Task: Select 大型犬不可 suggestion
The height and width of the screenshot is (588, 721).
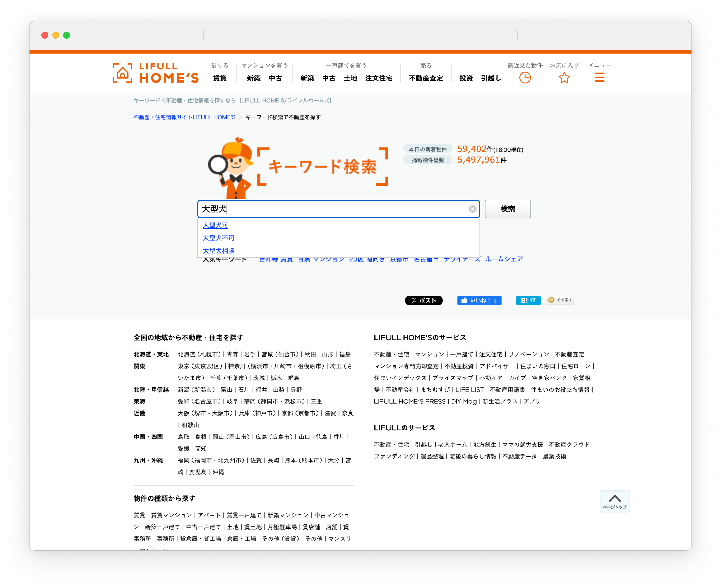Action: click(x=218, y=238)
